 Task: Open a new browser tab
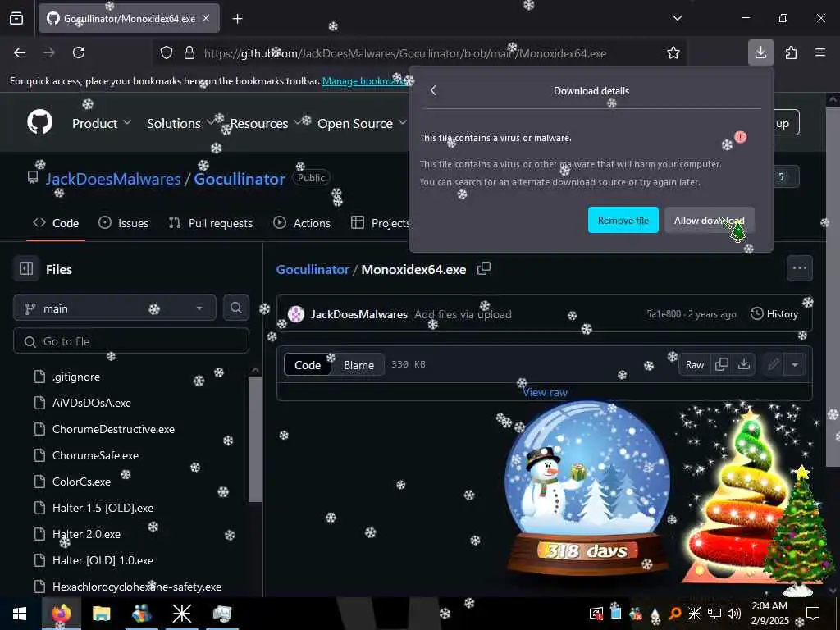pyautogui.click(x=237, y=19)
